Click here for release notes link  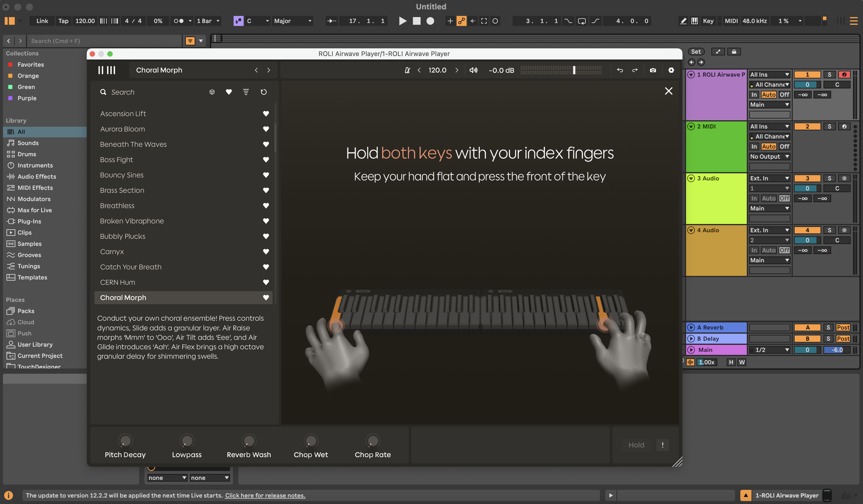point(265,495)
